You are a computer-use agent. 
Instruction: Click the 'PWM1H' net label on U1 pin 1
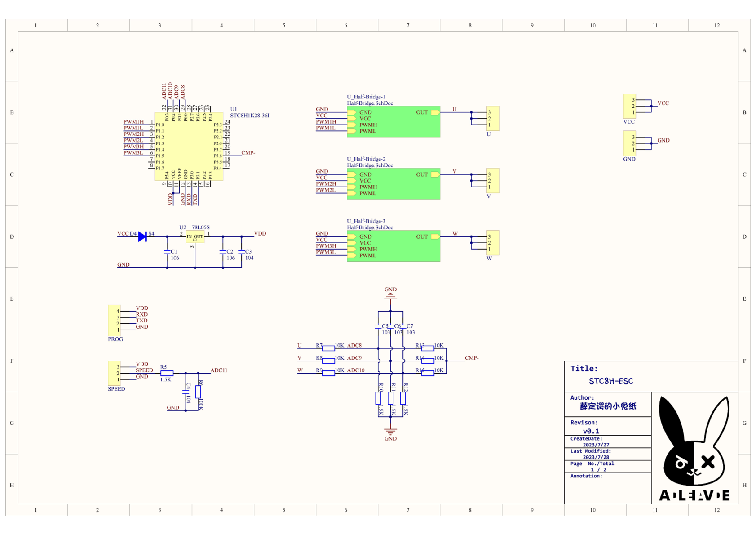click(x=134, y=122)
